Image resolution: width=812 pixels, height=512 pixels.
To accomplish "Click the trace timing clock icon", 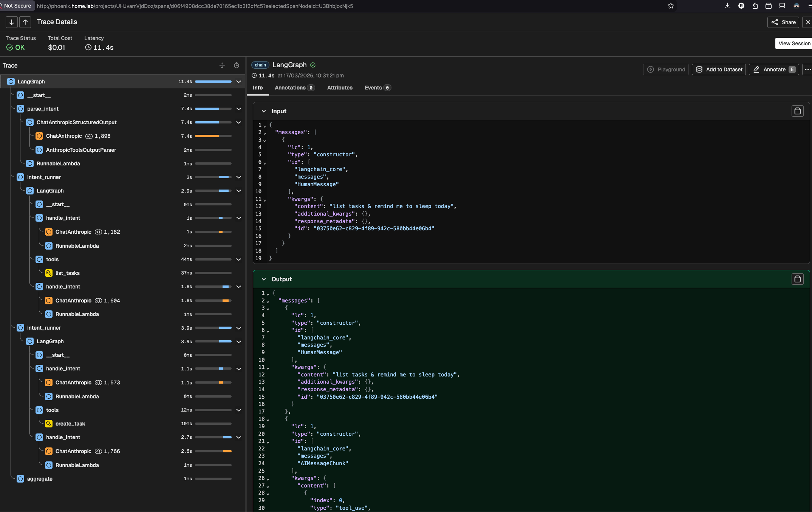I will (x=237, y=66).
